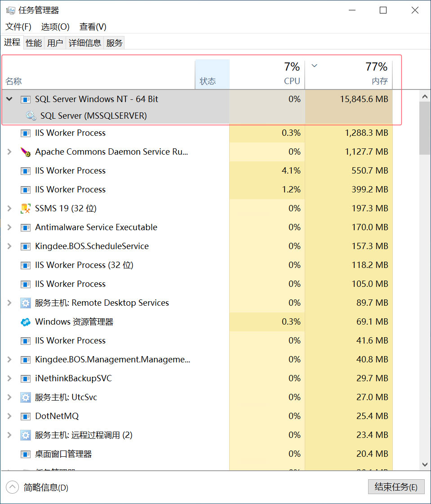Open the 服务 tab
Image resolution: width=431 pixels, height=504 pixels.
point(115,43)
